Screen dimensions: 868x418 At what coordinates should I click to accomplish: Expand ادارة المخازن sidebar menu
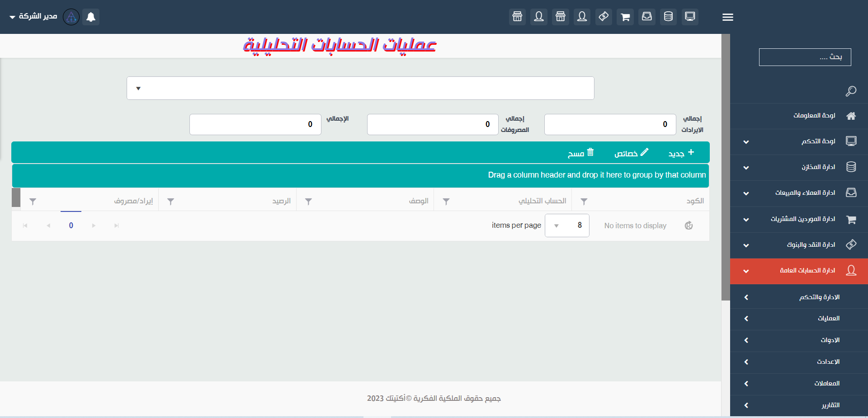tap(799, 167)
